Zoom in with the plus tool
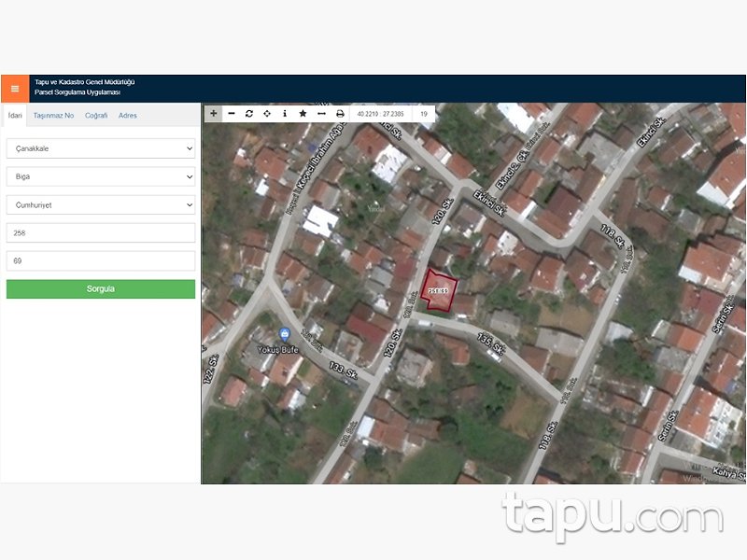The width and height of the screenshot is (747, 560). point(214,113)
